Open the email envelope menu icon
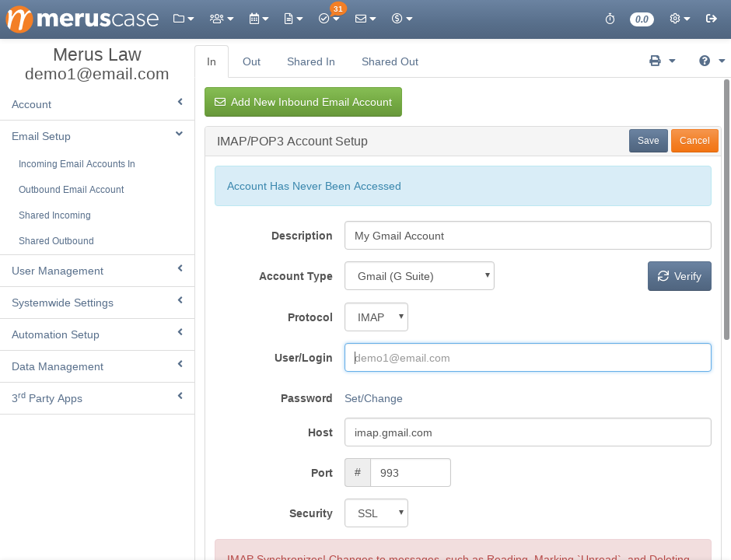 (365, 19)
